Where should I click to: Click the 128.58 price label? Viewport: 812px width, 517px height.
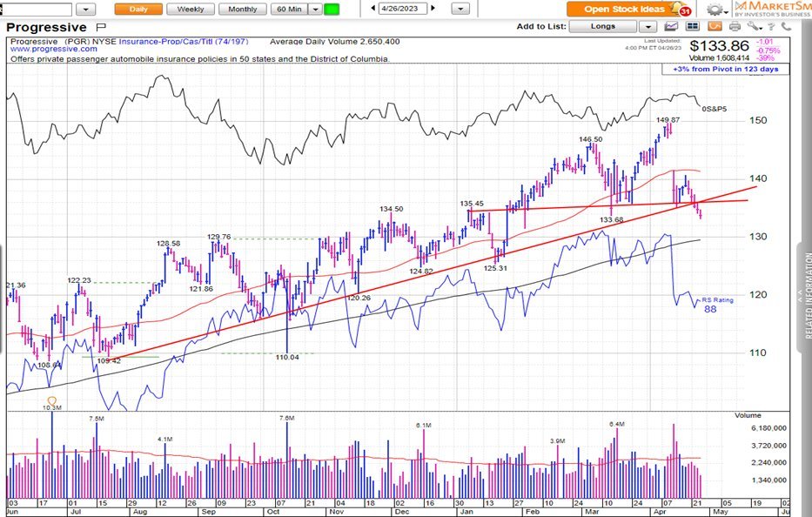(x=169, y=243)
